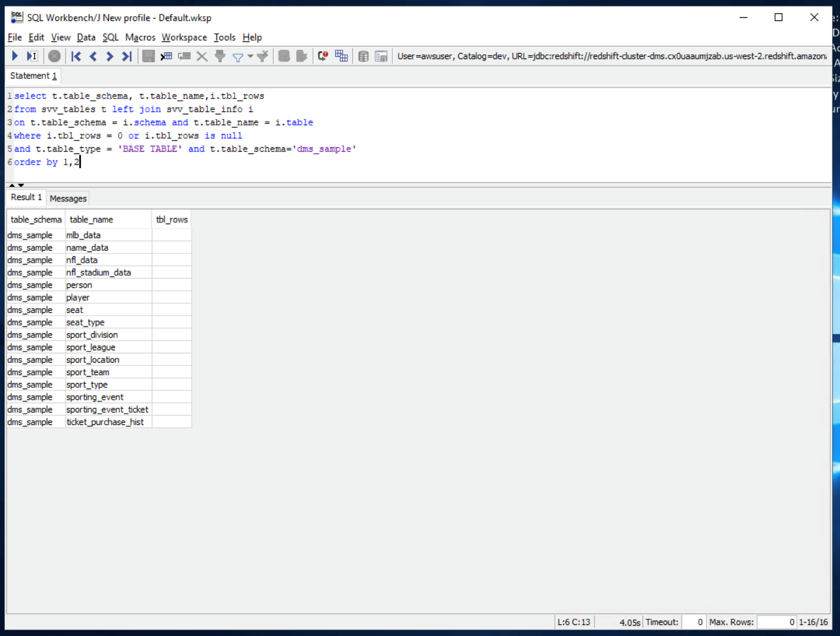This screenshot has height=636, width=840.
Task: Click the delete row X icon
Action: (202, 56)
